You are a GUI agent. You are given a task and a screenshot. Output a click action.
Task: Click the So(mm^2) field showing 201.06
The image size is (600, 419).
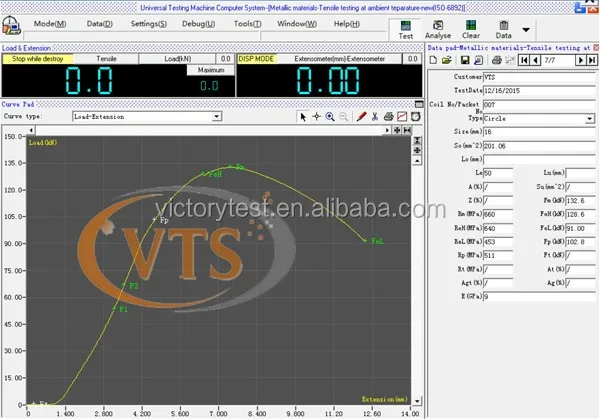coord(539,146)
